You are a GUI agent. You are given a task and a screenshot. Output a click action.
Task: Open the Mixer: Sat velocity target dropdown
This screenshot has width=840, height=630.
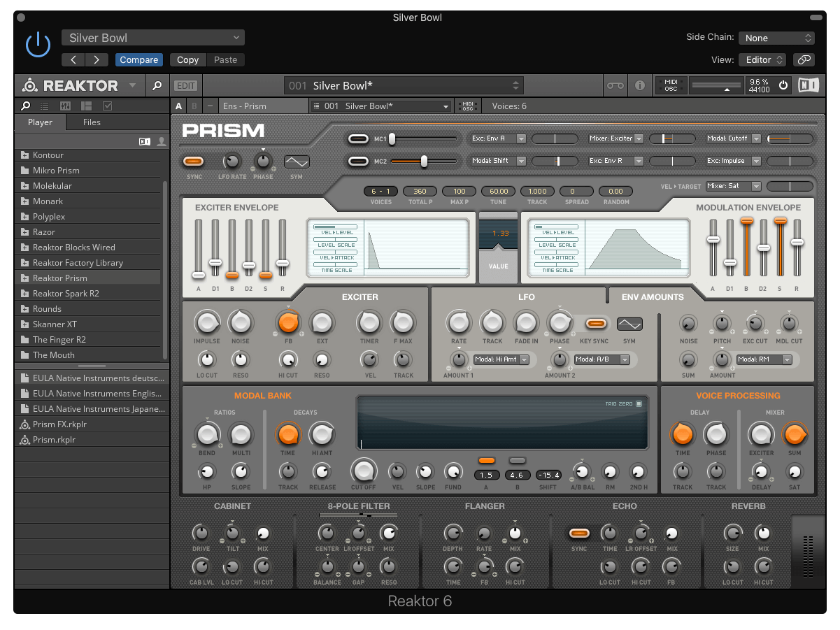[733, 186]
